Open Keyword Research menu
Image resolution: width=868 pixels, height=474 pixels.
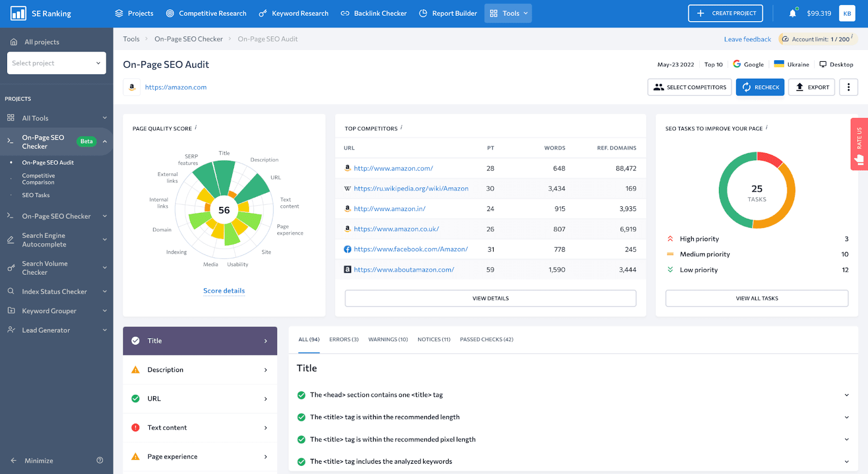[293, 13]
